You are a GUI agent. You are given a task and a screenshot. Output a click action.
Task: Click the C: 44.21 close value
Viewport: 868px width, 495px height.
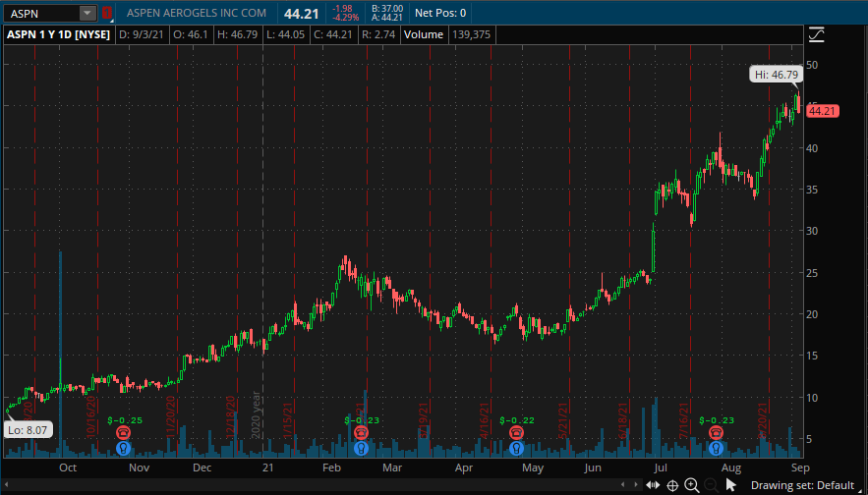(332, 34)
